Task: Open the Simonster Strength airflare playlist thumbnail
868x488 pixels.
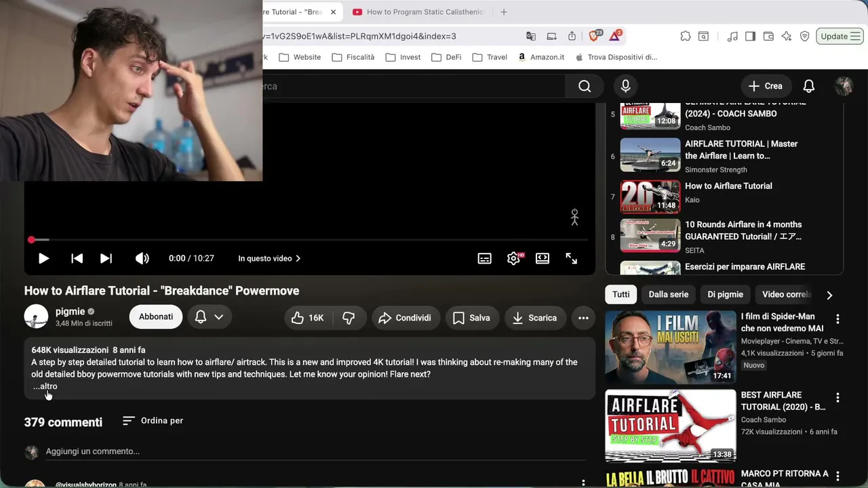Action: [650, 155]
